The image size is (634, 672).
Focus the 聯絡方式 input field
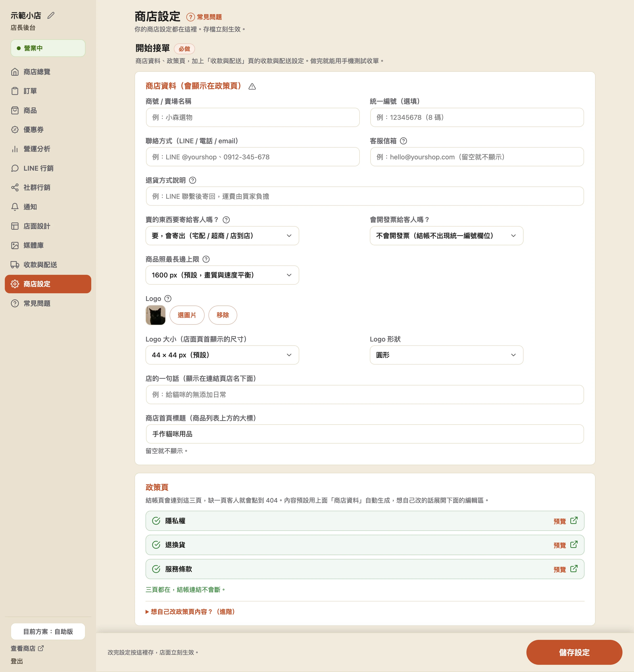[x=253, y=157]
